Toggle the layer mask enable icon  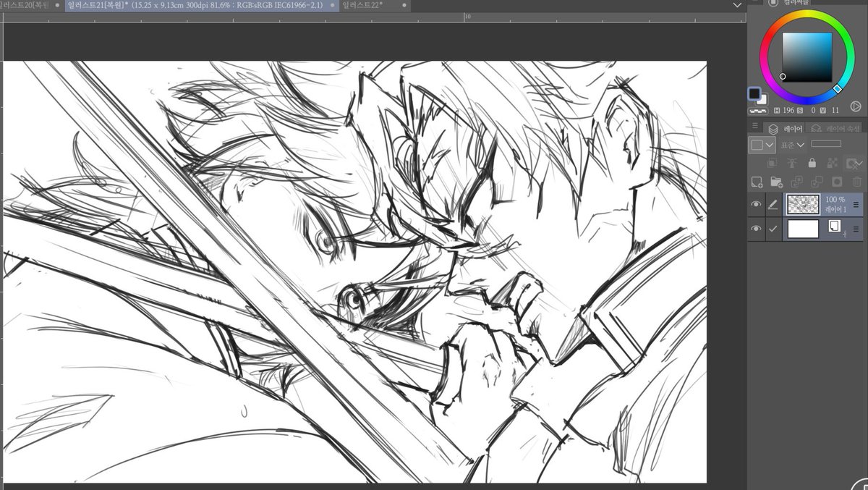pos(854,164)
